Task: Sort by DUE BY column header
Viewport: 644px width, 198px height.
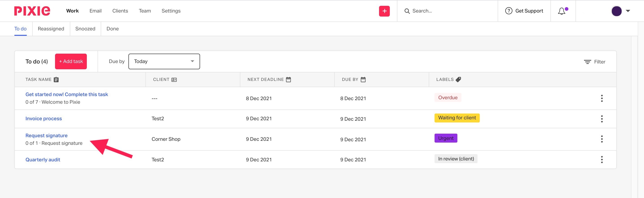Action: click(350, 79)
